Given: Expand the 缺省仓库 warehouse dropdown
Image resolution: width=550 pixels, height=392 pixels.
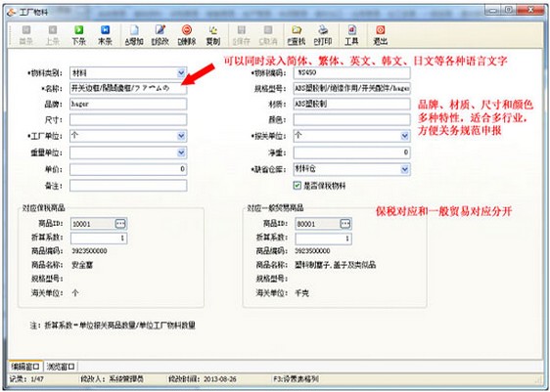Looking at the screenshot, I should [404, 169].
